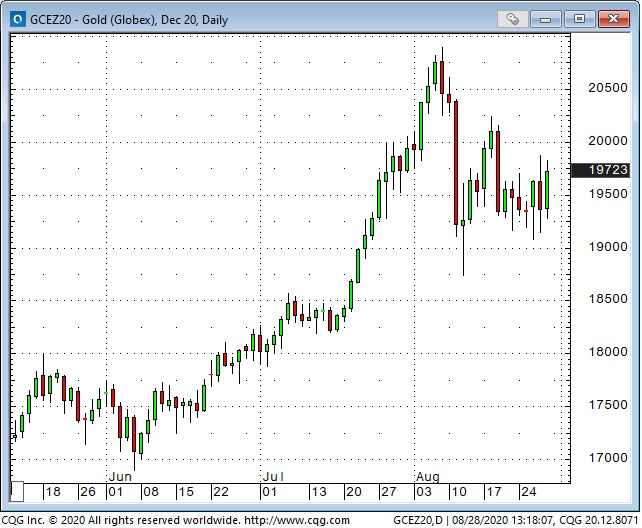
Task: Click the chart title 'GCEZ20 - Gold (Globex), Dec 20, Daily'
Action: [129, 20]
